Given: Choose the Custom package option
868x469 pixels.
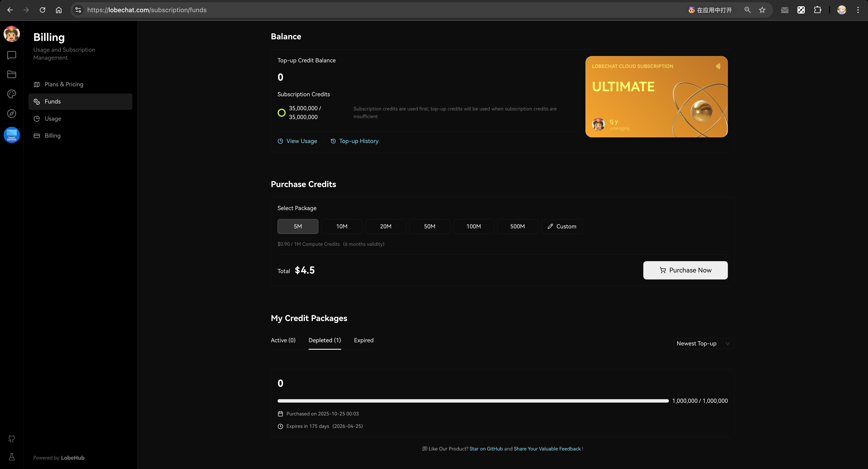Looking at the screenshot, I should click(562, 226).
